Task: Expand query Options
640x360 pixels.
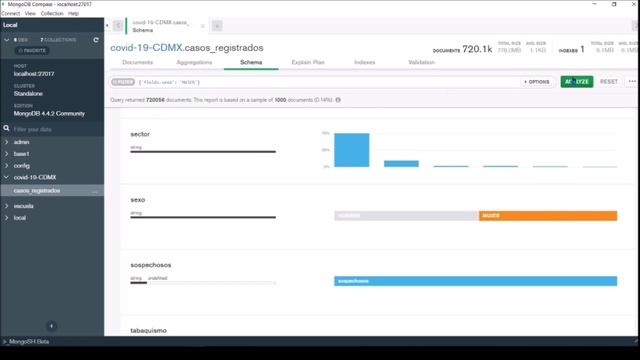Action: (x=537, y=82)
